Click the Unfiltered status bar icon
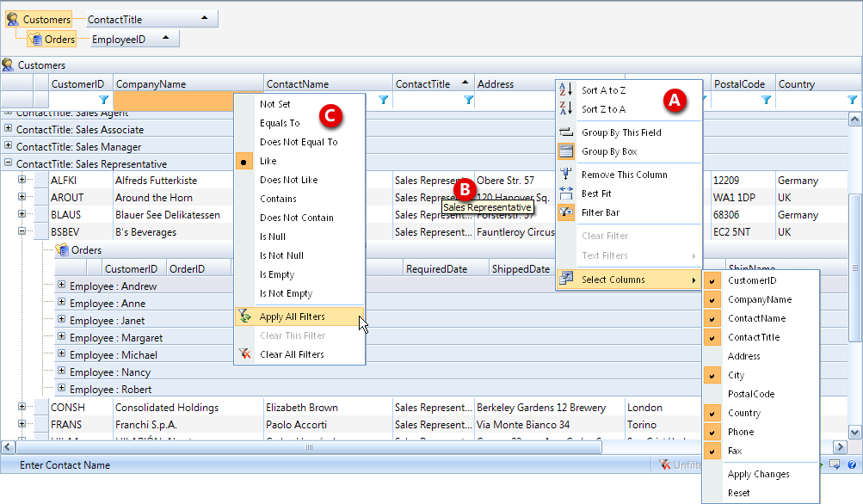The width and height of the screenshot is (863, 504). pos(665,464)
